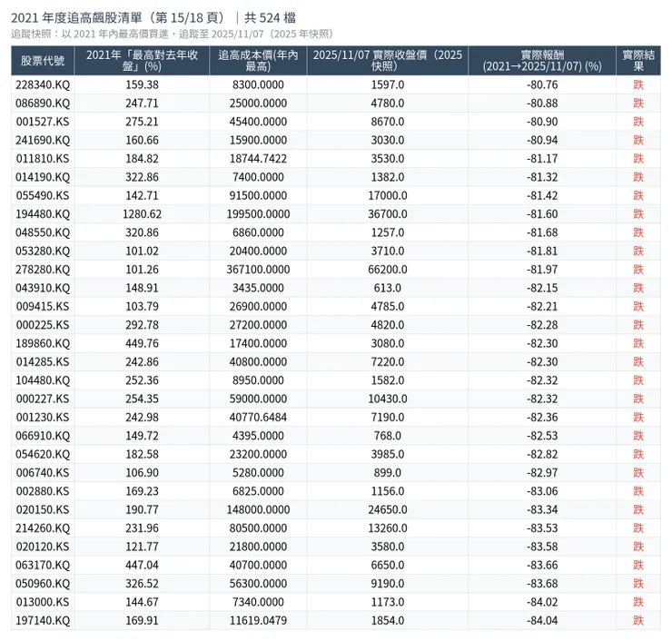Select stock code 014285.KS
The height and width of the screenshot is (641, 672).
point(43,361)
